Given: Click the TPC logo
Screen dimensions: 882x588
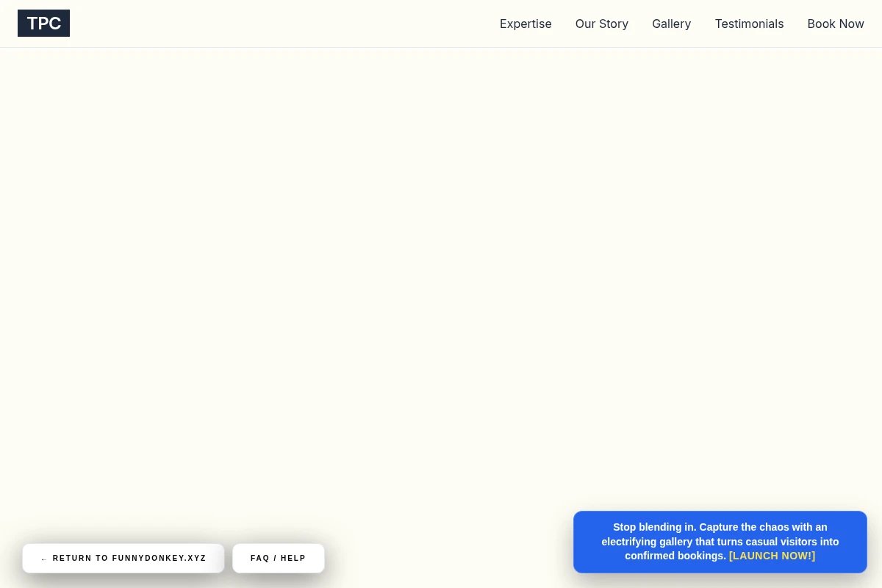Looking at the screenshot, I should [43, 24].
